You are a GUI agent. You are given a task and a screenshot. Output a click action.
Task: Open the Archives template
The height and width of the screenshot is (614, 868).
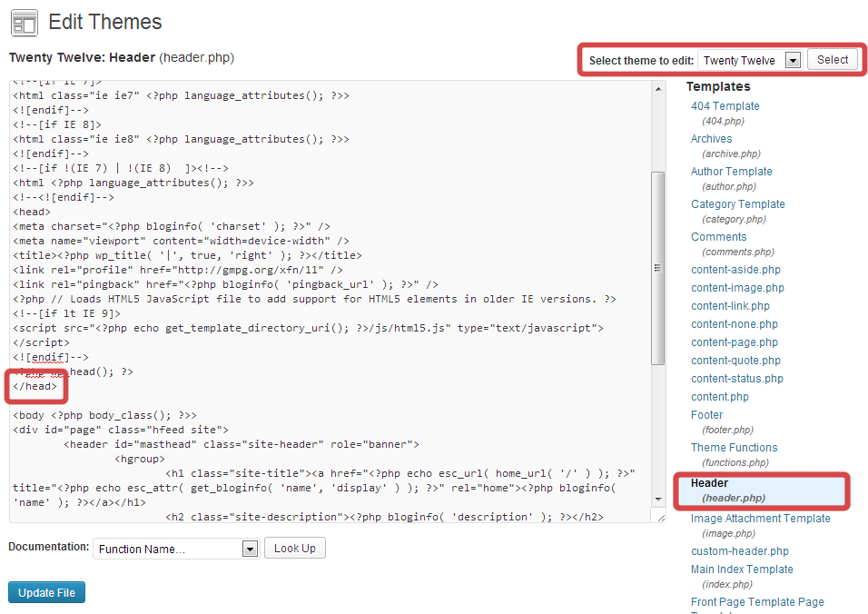(711, 138)
